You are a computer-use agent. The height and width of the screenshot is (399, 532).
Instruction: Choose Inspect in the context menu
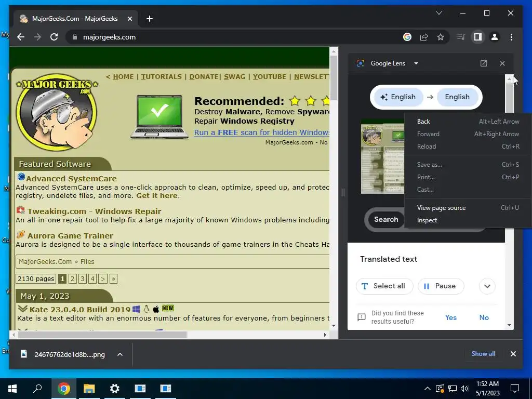(468, 220)
